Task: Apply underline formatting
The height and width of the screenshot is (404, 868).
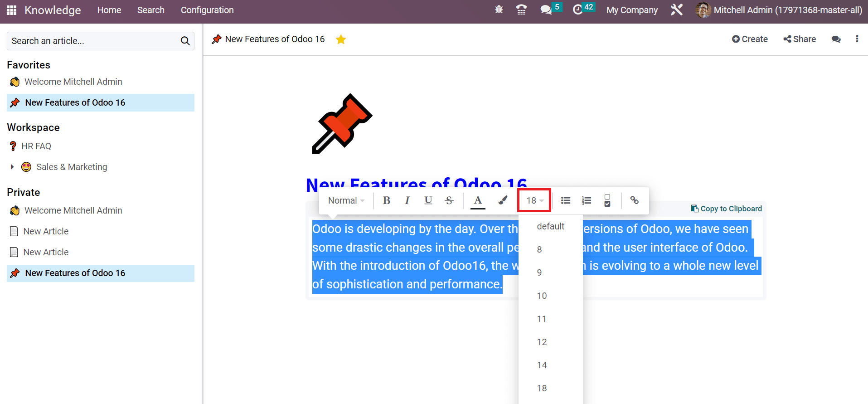Action: click(428, 200)
